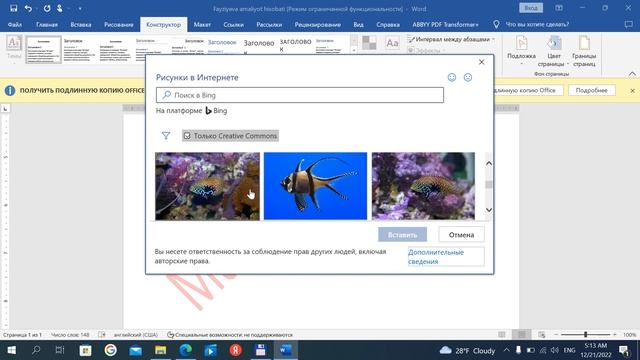Open the comments icon at top right
The width and height of the screenshot is (640, 360).
tap(629, 24)
